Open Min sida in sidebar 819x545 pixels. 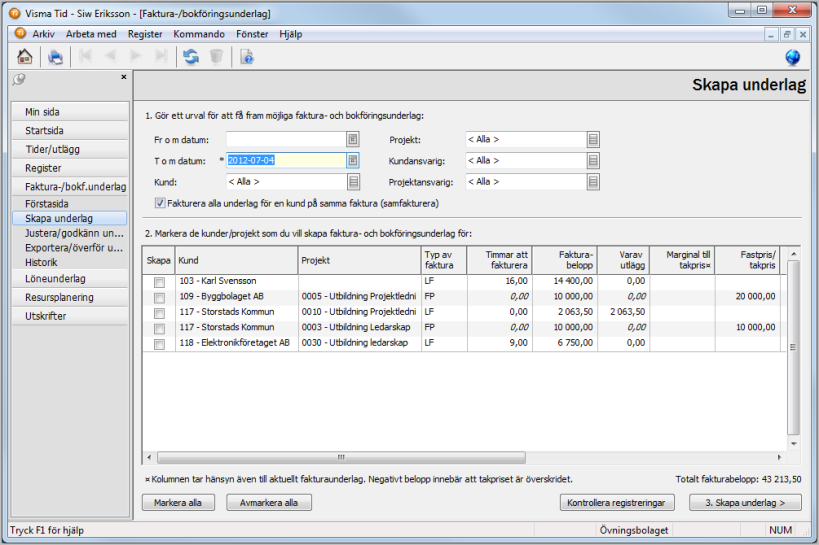tap(70, 112)
